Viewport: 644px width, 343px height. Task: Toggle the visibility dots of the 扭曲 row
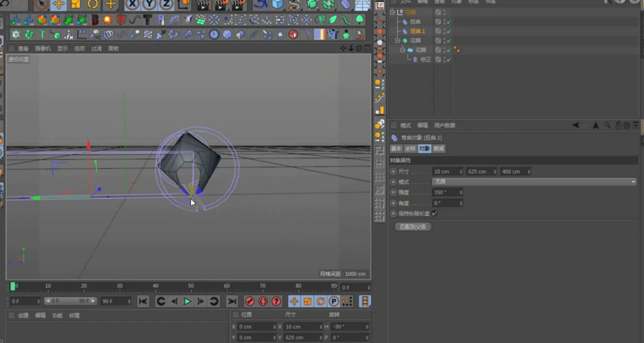coord(444,22)
